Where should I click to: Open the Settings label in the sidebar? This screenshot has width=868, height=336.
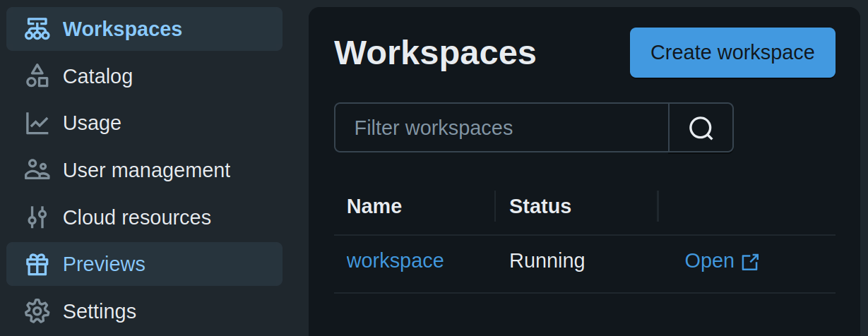[100, 311]
